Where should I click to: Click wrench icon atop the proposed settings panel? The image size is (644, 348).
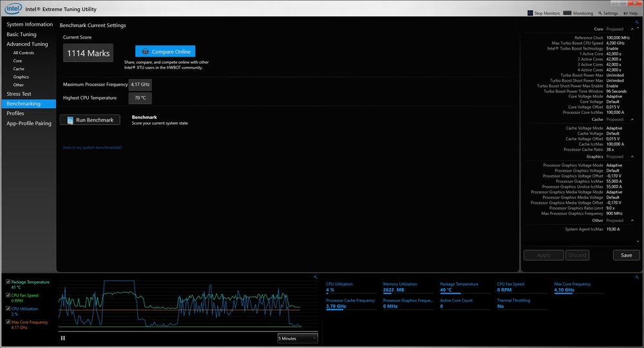pos(637,23)
